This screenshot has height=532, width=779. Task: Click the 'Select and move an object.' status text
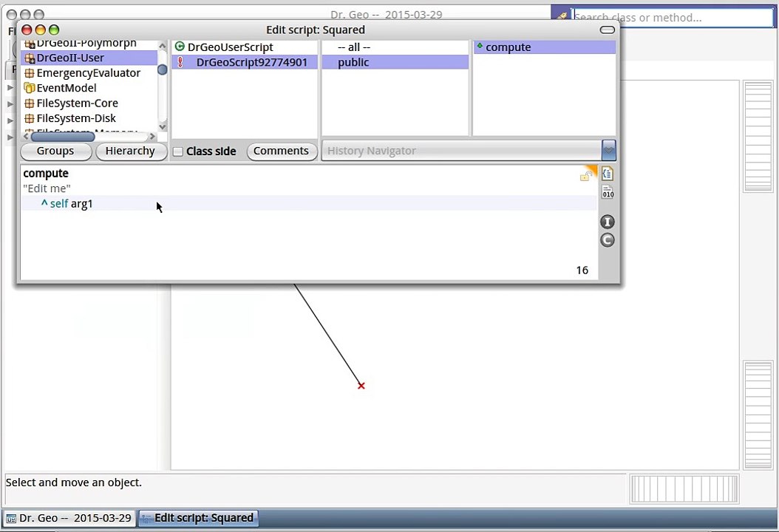73,482
